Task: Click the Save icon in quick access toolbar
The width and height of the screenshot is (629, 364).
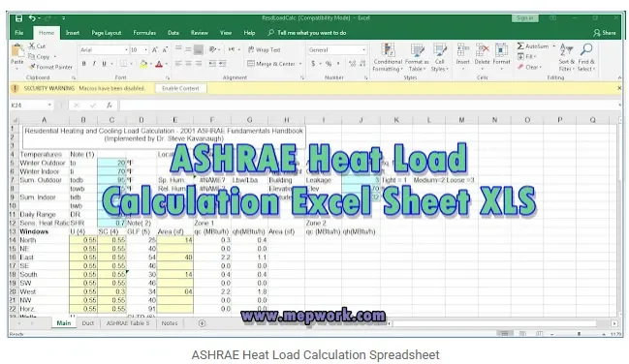Action: (18, 18)
